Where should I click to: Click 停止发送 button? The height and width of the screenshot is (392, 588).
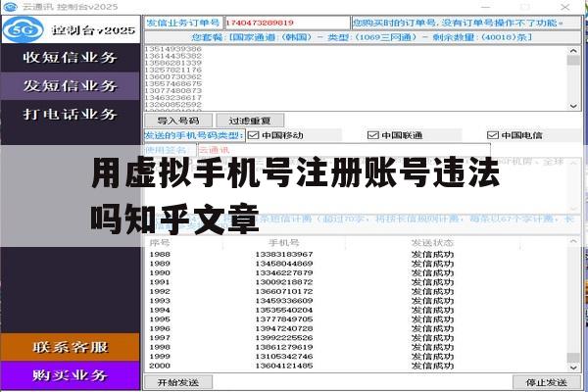(x=547, y=382)
